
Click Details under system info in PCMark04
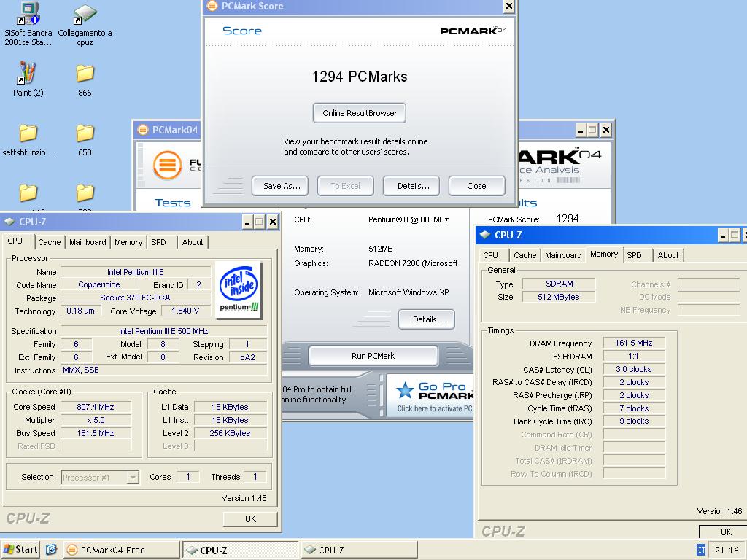[426, 319]
